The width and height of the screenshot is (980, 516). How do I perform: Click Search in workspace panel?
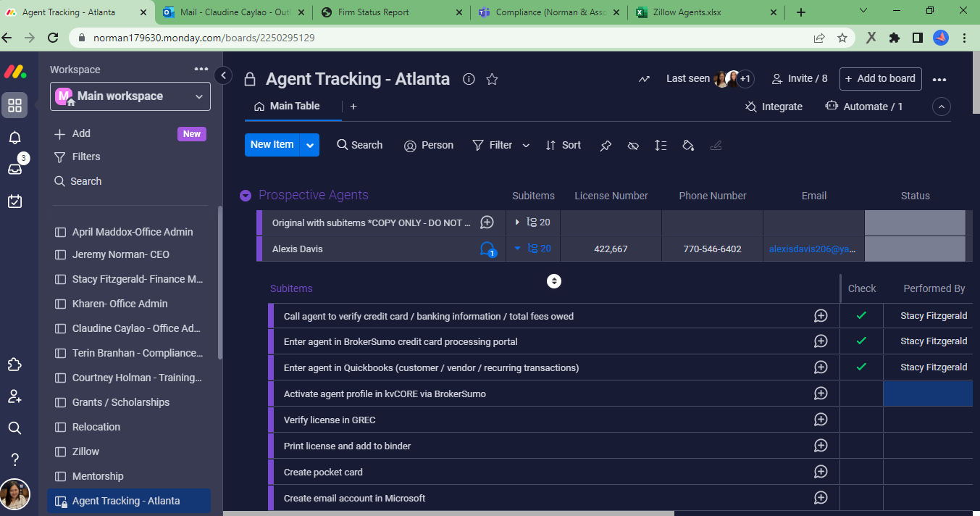point(78,181)
